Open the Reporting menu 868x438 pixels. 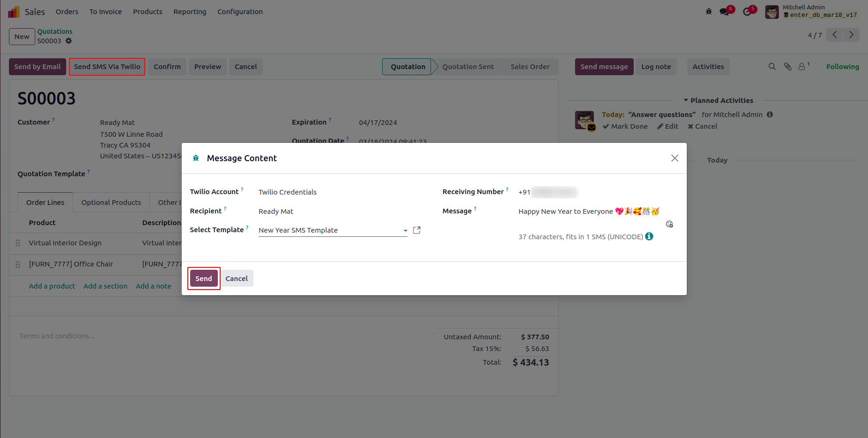point(190,12)
